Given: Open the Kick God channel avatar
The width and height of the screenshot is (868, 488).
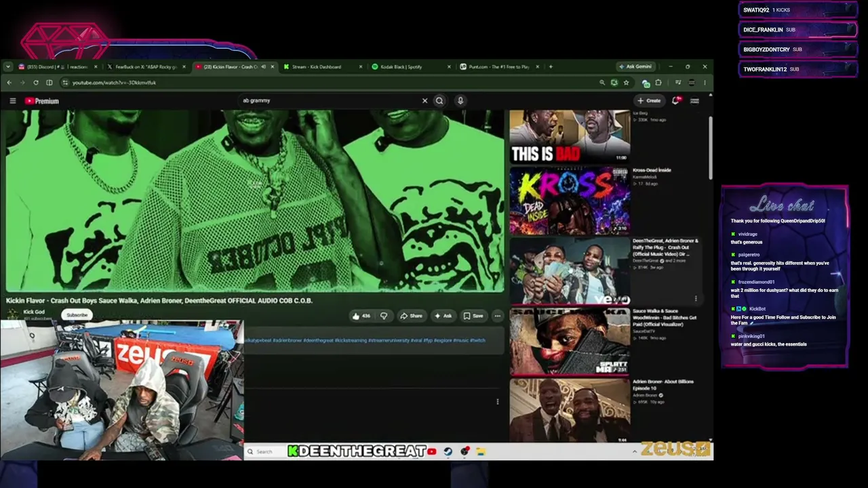Looking at the screenshot, I should point(12,313).
